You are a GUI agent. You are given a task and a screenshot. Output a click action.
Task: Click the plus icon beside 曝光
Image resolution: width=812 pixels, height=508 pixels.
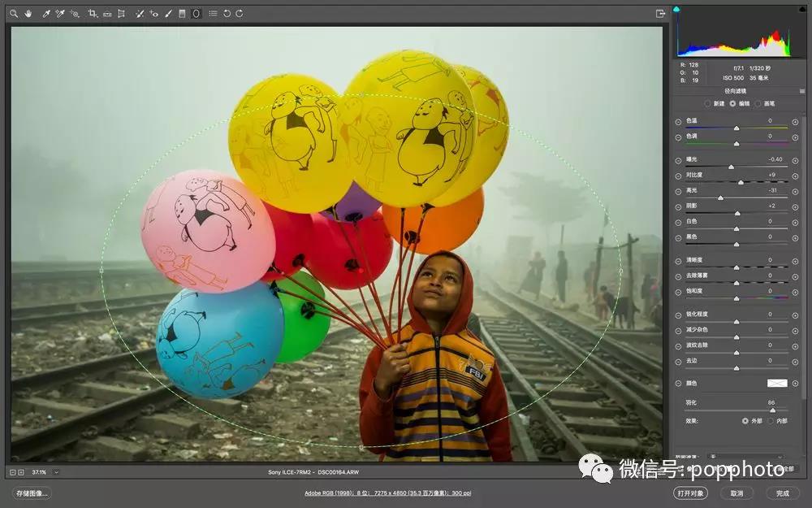pyautogui.click(x=796, y=161)
